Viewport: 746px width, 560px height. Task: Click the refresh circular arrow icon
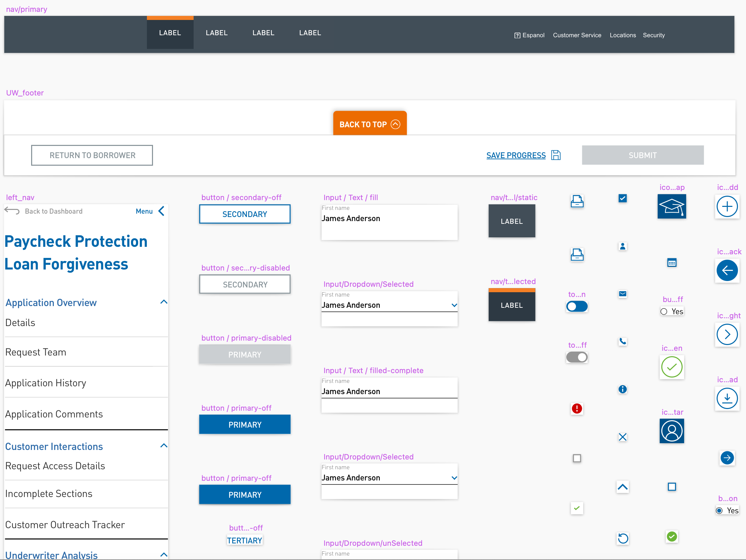pos(623,538)
